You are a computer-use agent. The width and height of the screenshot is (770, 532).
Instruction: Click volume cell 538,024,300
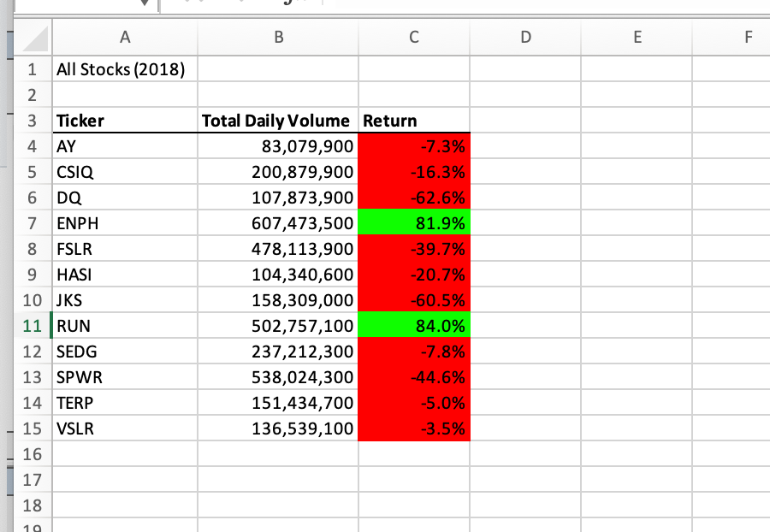[x=278, y=377]
